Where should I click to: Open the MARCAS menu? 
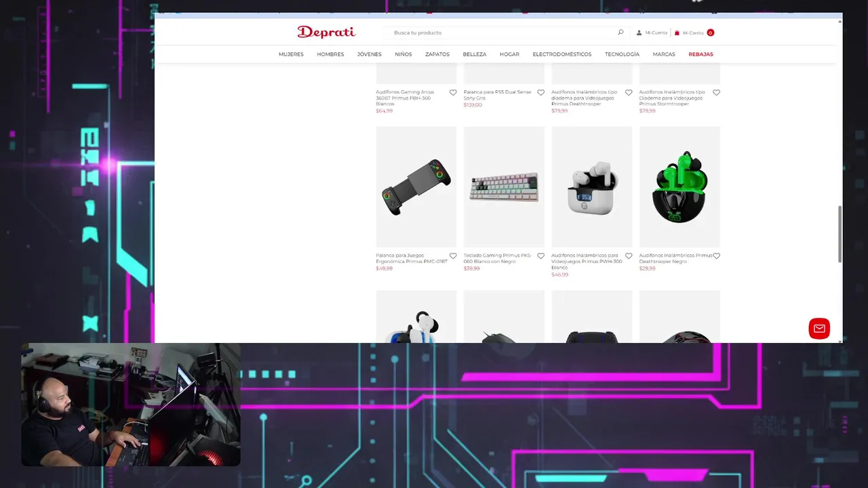(664, 54)
